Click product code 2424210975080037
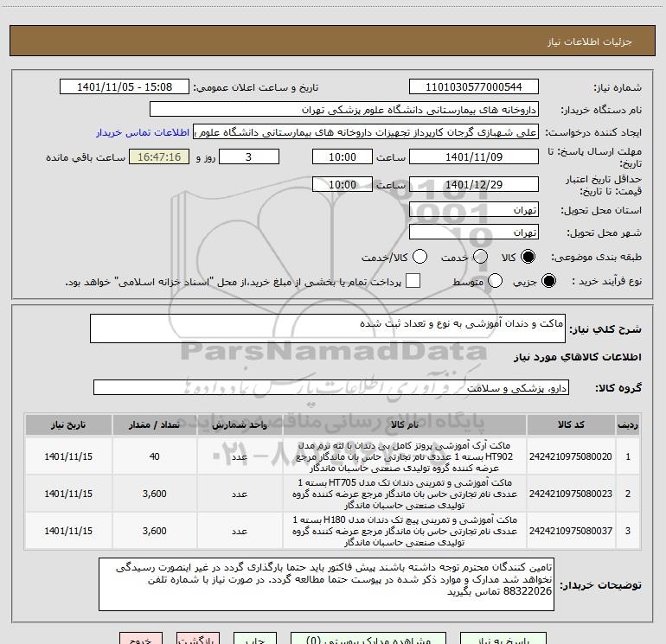Viewport: 666px width, 644px height. click(x=571, y=531)
